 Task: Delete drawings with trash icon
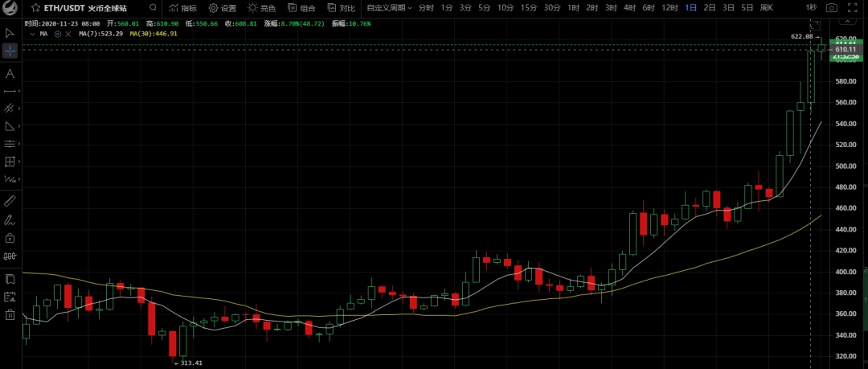point(10,314)
